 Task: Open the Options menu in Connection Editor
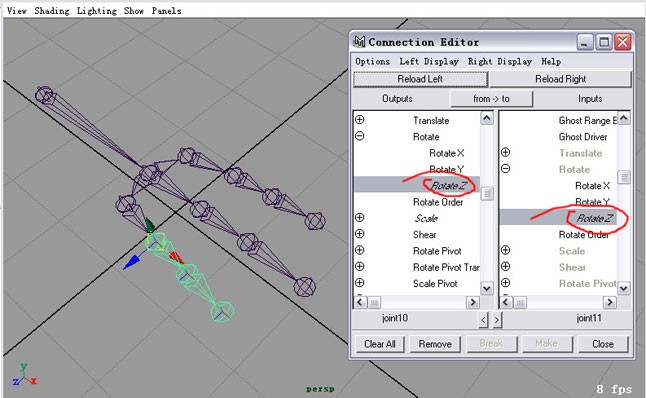tap(372, 61)
